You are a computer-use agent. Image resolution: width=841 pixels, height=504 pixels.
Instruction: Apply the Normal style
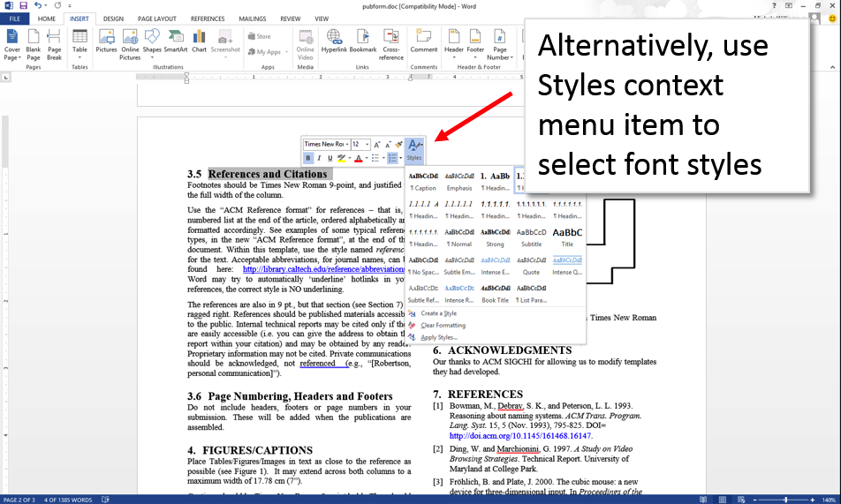click(x=459, y=237)
